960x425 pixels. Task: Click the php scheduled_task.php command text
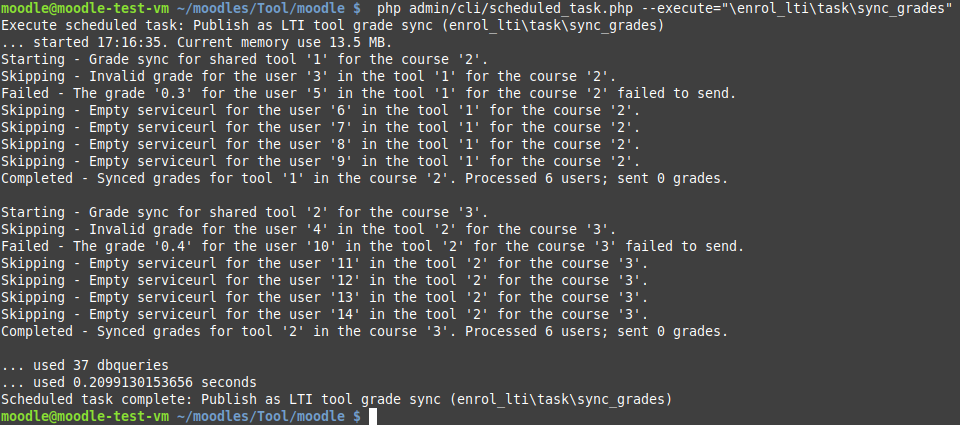coord(664,9)
